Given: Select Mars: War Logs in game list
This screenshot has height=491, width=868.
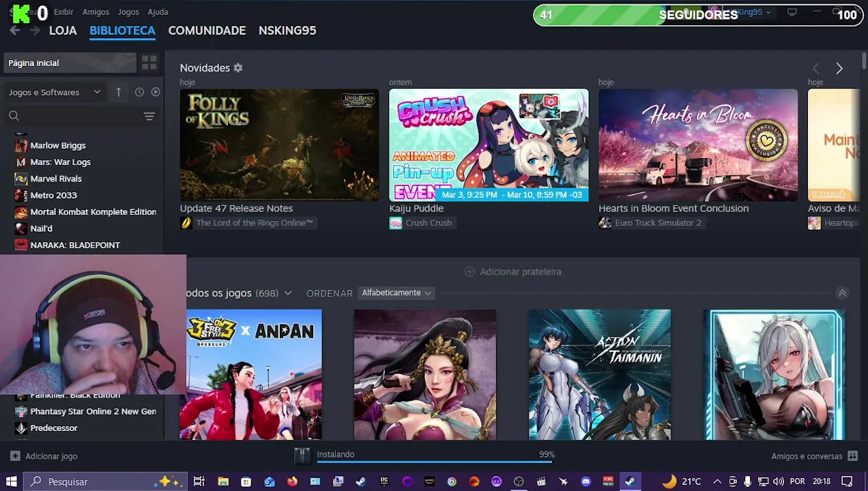Looking at the screenshot, I should tap(60, 162).
